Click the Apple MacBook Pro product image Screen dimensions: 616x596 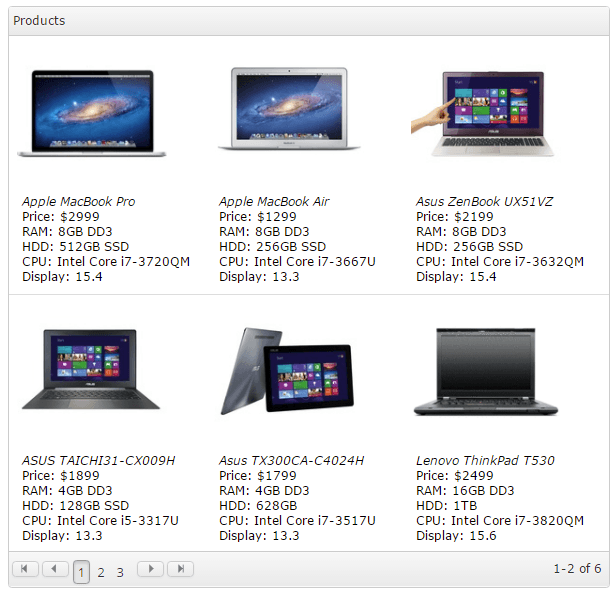[x=92, y=114]
